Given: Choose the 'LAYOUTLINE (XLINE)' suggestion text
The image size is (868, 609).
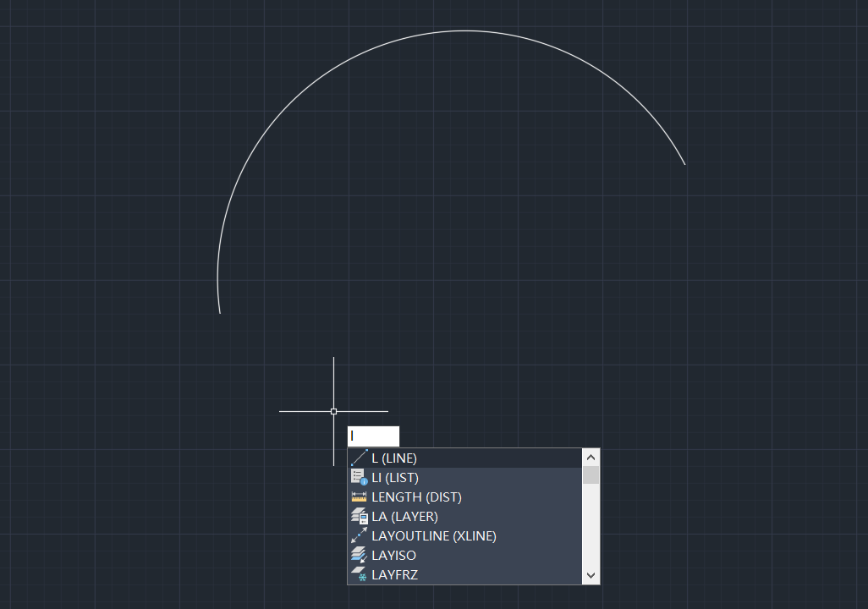Looking at the screenshot, I should tap(433, 535).
